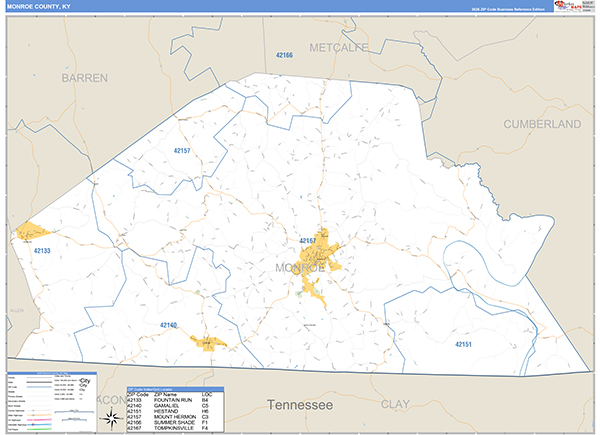Click the green toll roads legend swatch

39,429
